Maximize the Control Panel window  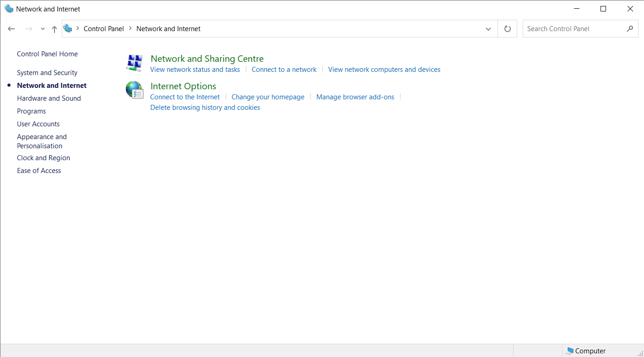[603, 9]
